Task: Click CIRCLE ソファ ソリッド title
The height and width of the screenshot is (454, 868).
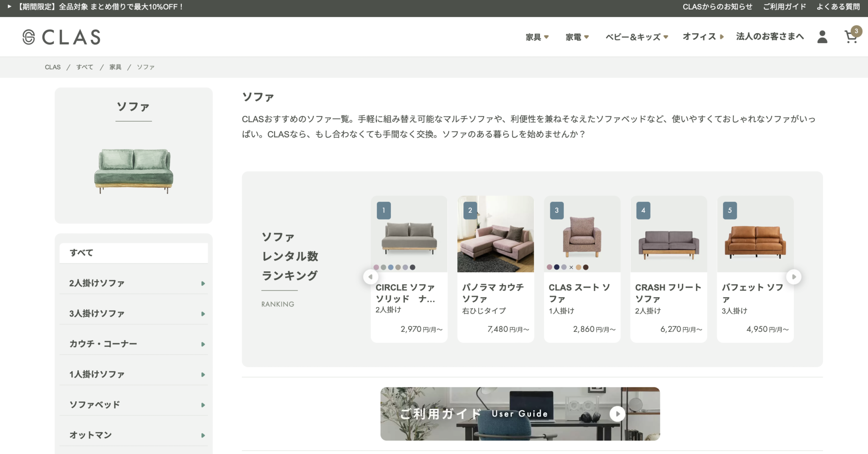Action: pos(406,293)
